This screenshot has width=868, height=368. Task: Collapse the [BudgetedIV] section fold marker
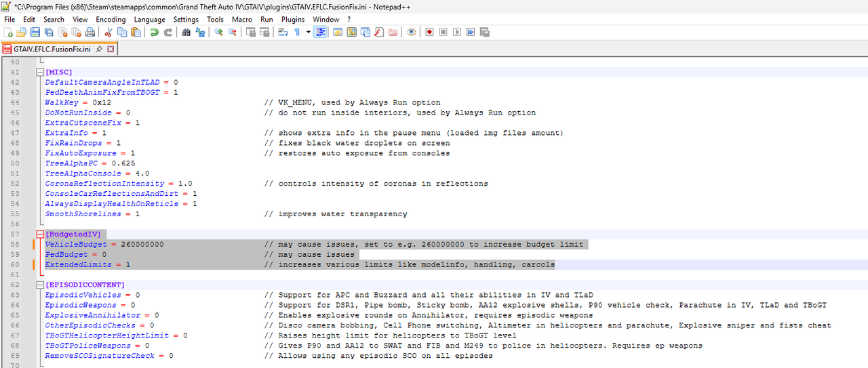(x=40, y=234)
